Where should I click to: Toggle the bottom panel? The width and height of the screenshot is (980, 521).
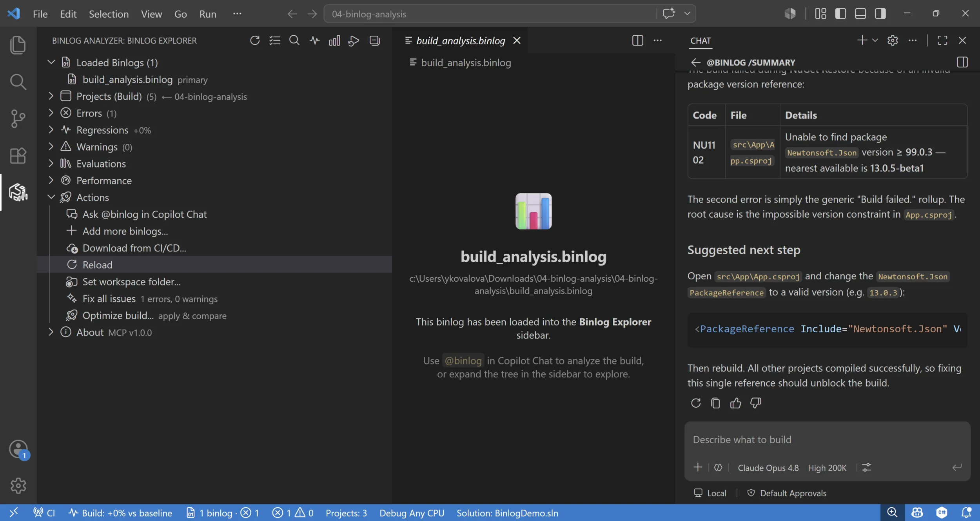[x=860, y=14]
